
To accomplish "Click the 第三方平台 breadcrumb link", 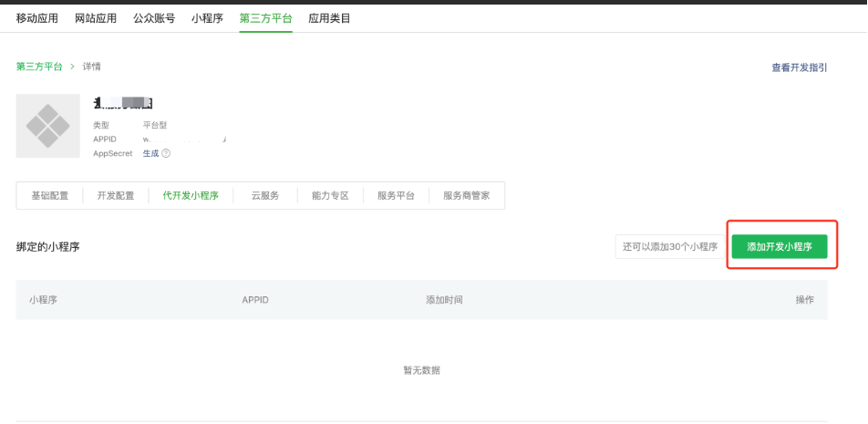I will pos(39,67).
